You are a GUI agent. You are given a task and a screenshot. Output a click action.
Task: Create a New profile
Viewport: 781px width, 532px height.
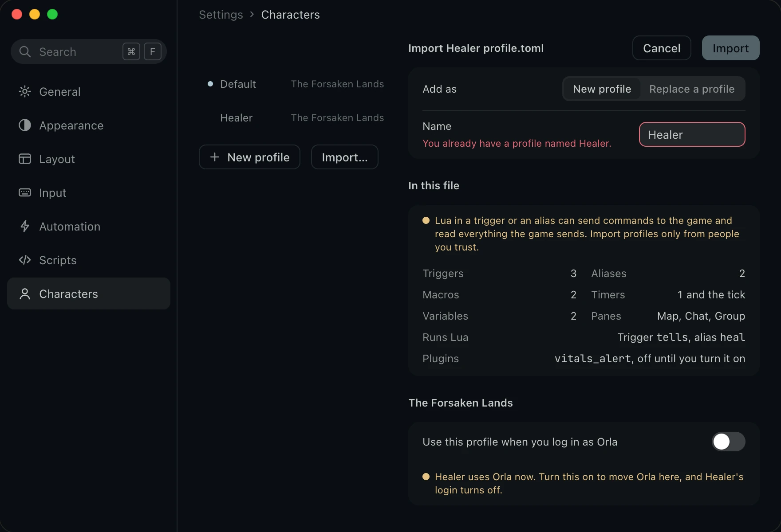(249, 157)
